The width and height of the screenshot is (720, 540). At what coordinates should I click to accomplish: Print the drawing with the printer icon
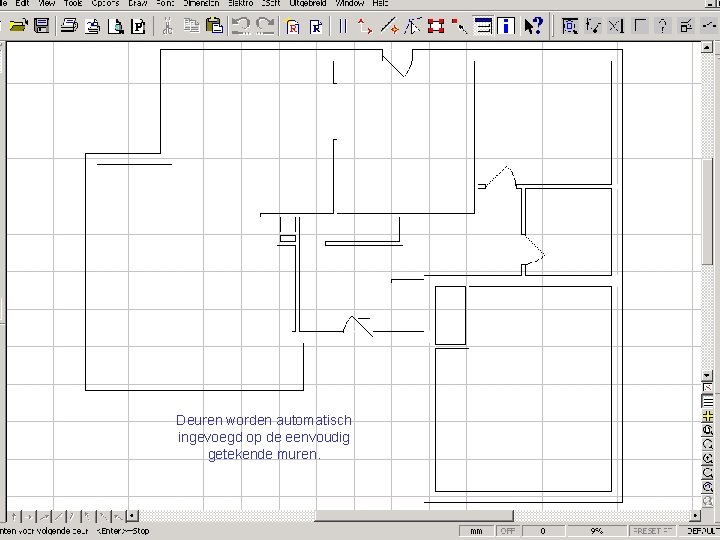point(69,25)
